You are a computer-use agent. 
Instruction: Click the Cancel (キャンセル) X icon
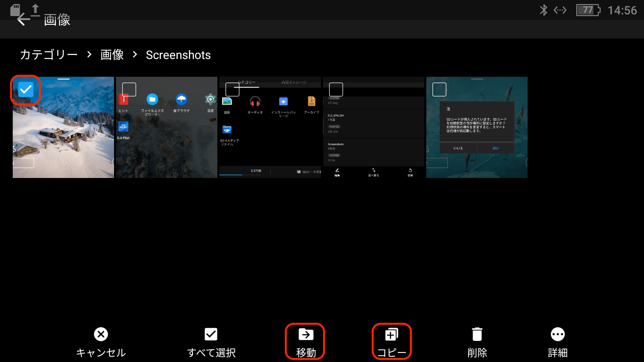coord(101,334)
